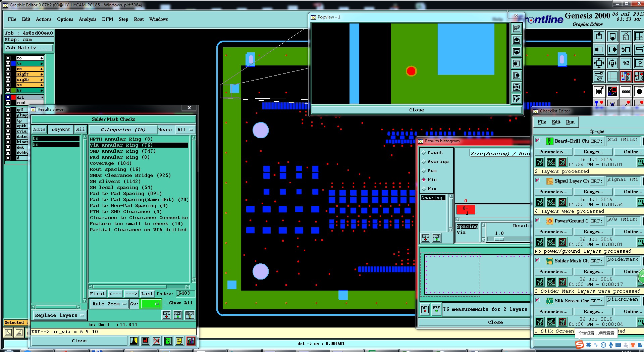Open the Meas All dropdown
644x352 pixels.
(x=185, y=130)
